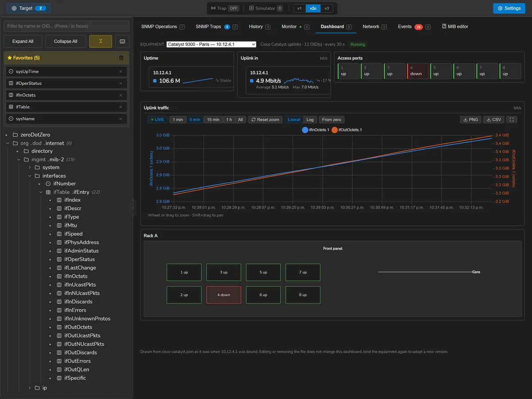Viewport: 532px width, 399px height.
Task: Open Settings
Action: tap(509, 8)
